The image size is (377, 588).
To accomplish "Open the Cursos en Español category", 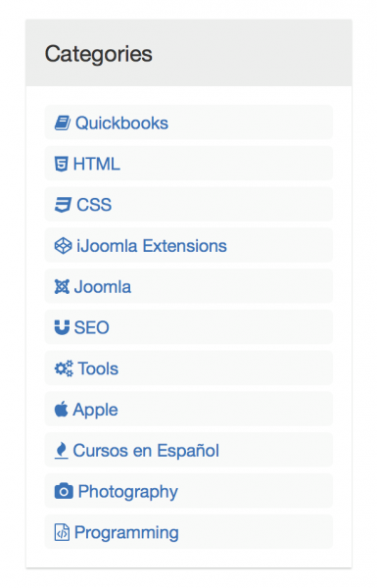I will click(x=146, y=451).
